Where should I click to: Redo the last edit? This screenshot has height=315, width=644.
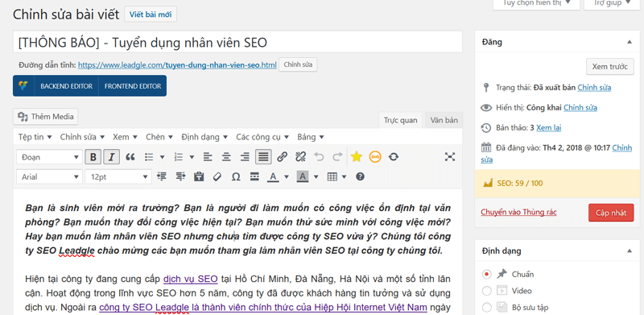point(337,156)
